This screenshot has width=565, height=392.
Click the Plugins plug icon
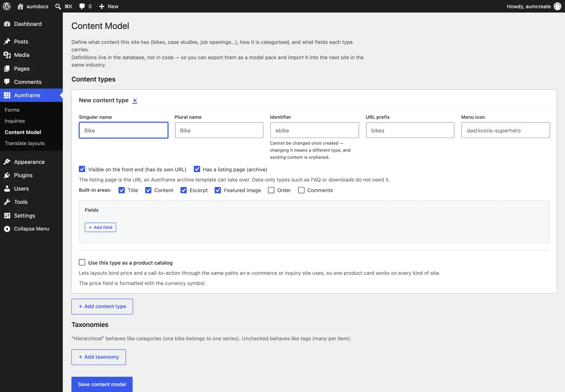pos(7,175)
